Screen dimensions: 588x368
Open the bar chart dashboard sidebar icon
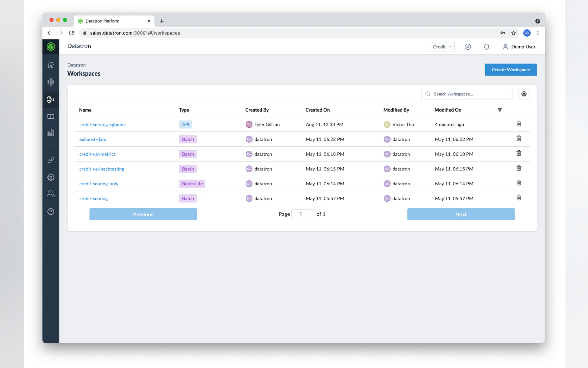(x=50, y=133)
